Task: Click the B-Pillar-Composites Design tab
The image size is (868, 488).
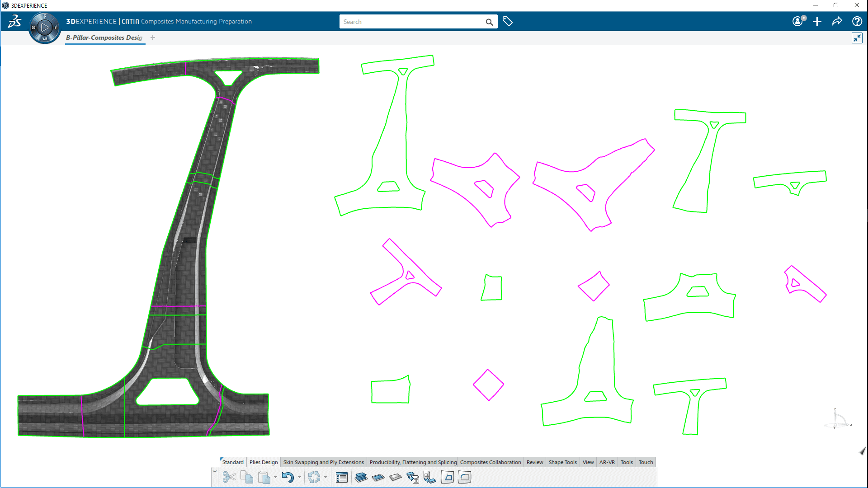Action: (x=104, y=38)
